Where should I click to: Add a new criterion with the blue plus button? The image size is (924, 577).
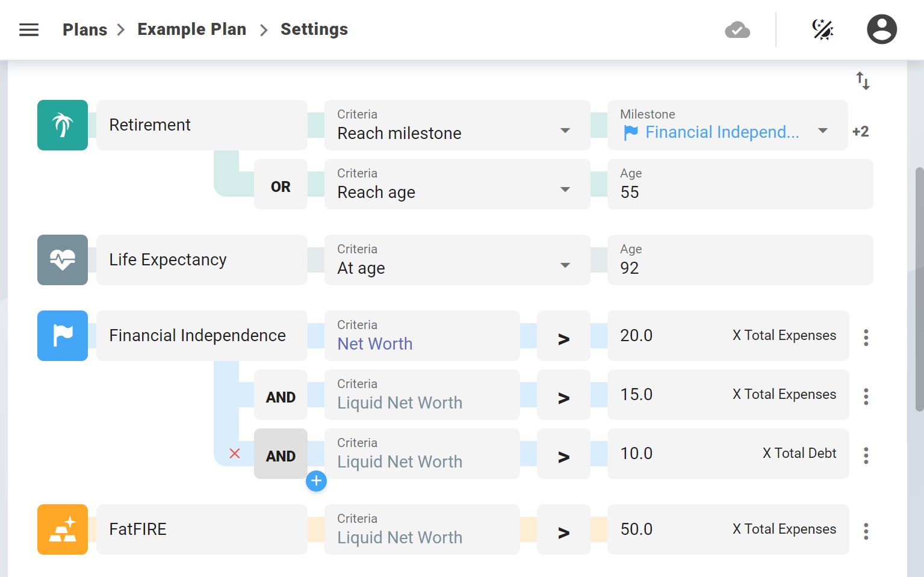(x=316, y=481)
